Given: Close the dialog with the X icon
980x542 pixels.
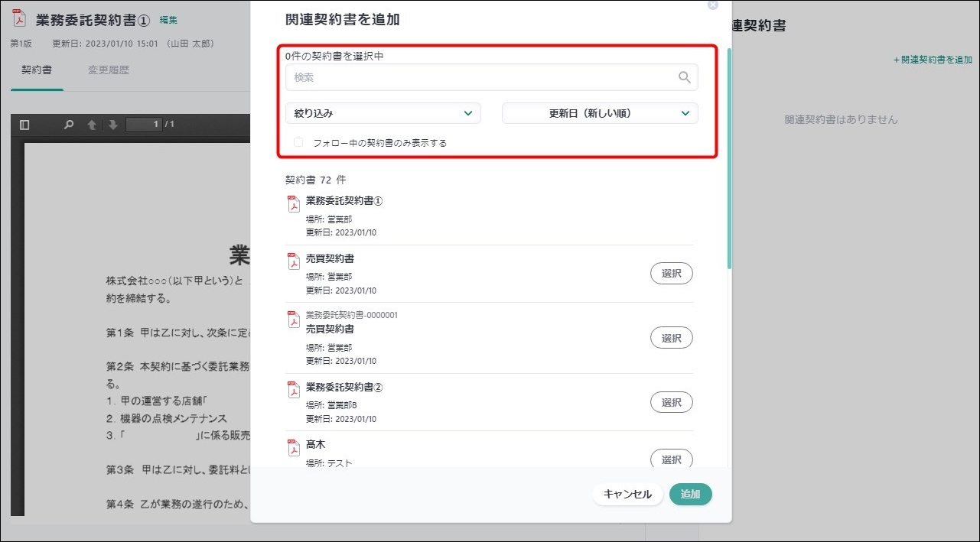Looking at the screenshot, I should [713, 5].
